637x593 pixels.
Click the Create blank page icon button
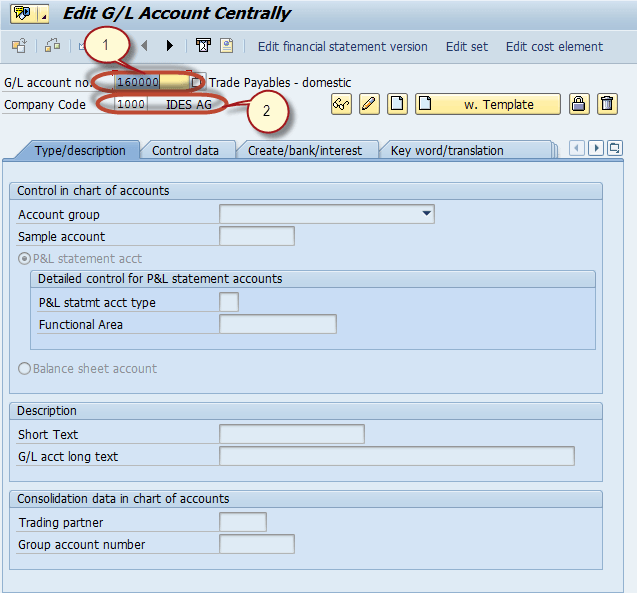[x=397, y=104]
